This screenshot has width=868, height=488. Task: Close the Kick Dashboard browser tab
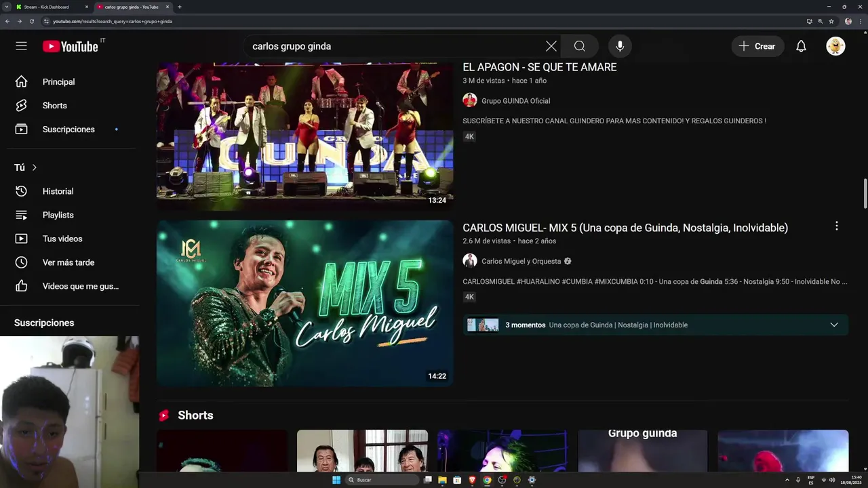click(87, 7)
